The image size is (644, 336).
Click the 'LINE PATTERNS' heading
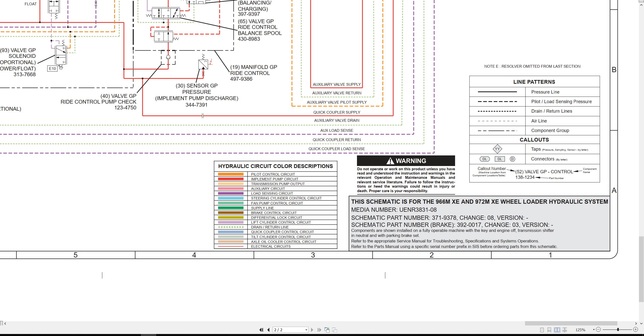point(534,82)
